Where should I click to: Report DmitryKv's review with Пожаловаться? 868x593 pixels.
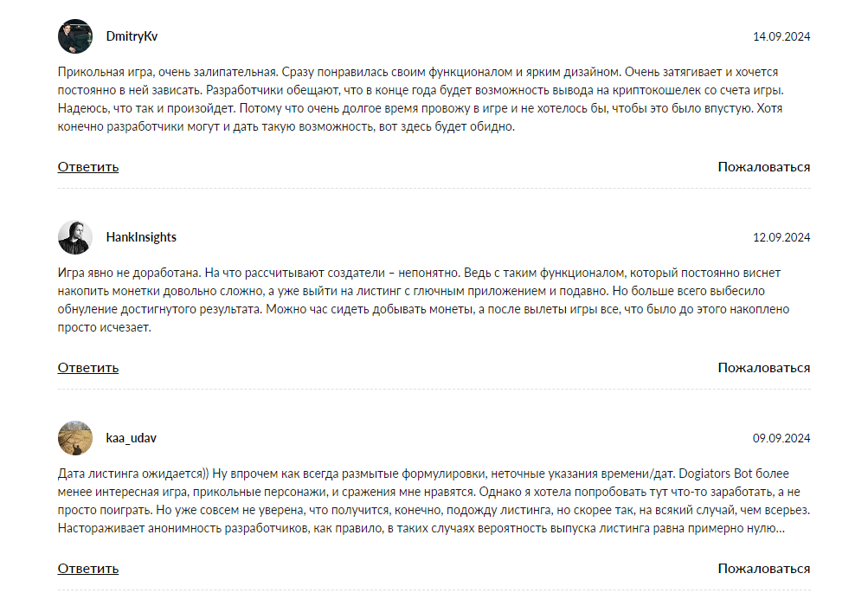tap(764, 167)
